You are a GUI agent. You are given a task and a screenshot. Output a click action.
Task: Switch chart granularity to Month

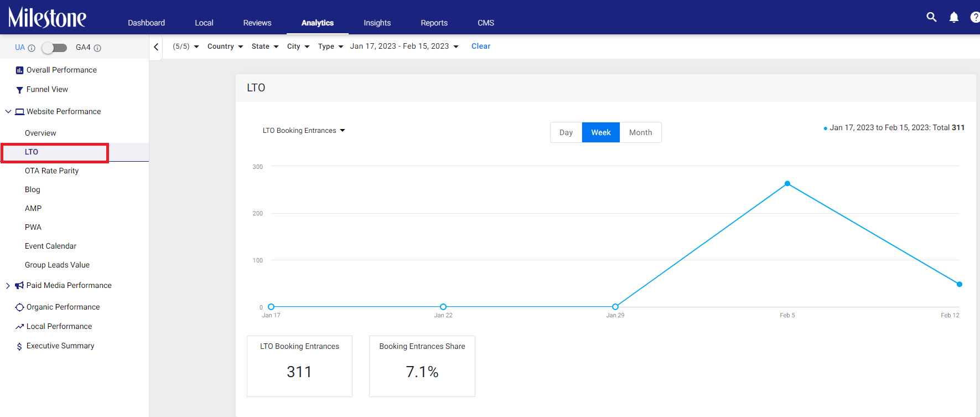[640, 132]
